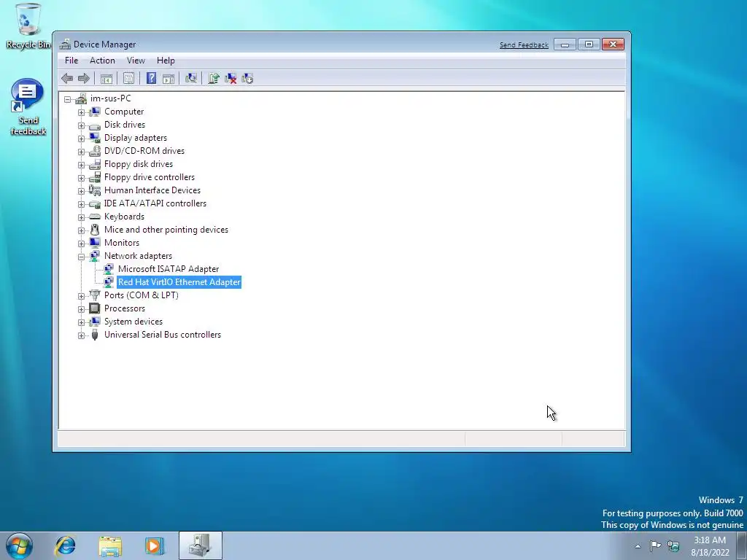Click the Send Feedback link in title bar

click(x=524, y=44)
